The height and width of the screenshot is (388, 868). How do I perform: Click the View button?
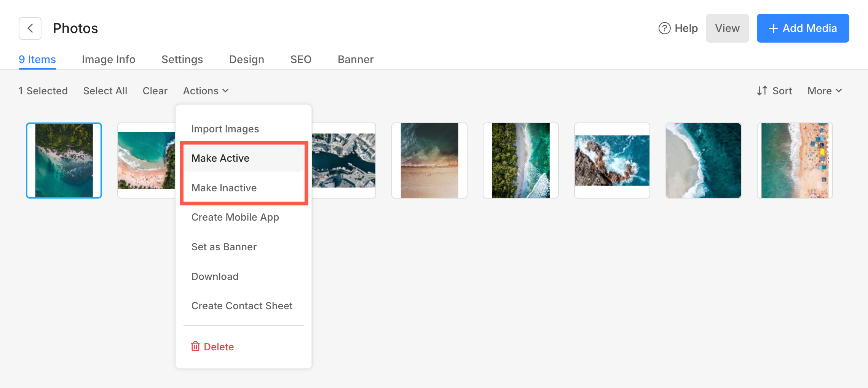point(727,29)
